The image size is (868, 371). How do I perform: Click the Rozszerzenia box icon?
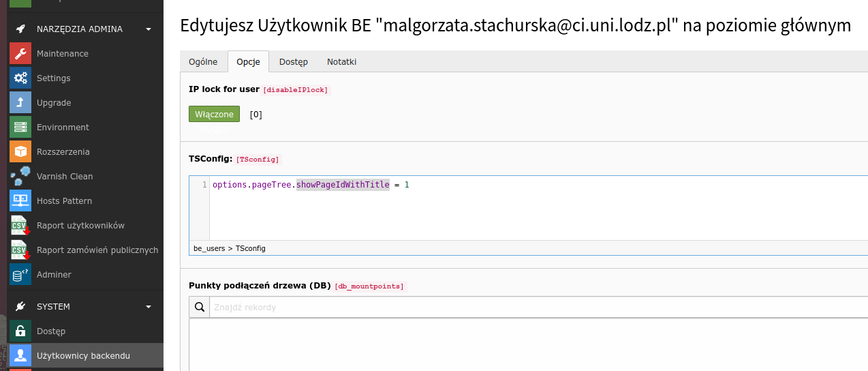tap(20, 151)
